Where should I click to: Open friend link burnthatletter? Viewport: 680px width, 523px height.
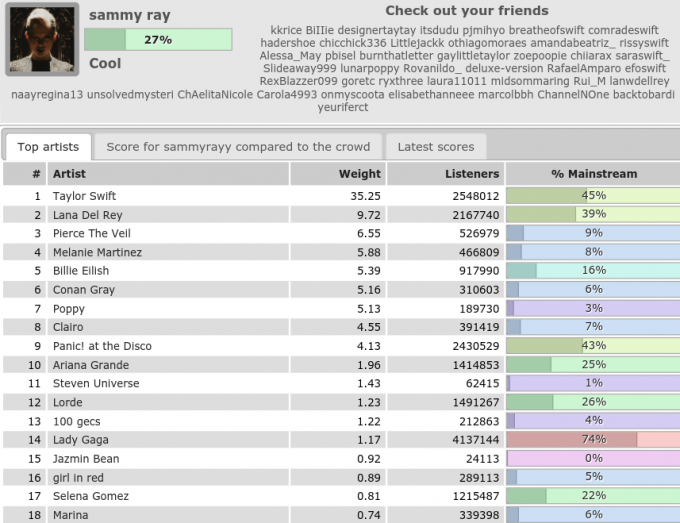pos(396,56)
